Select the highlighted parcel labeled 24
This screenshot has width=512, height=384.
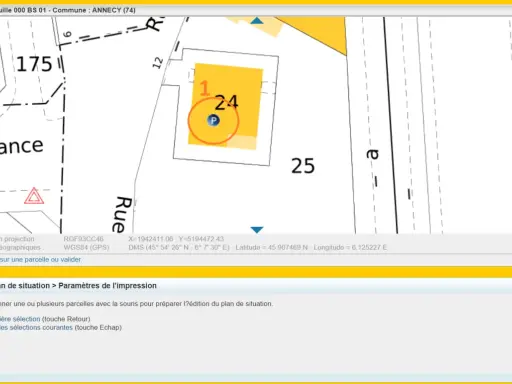227,102
